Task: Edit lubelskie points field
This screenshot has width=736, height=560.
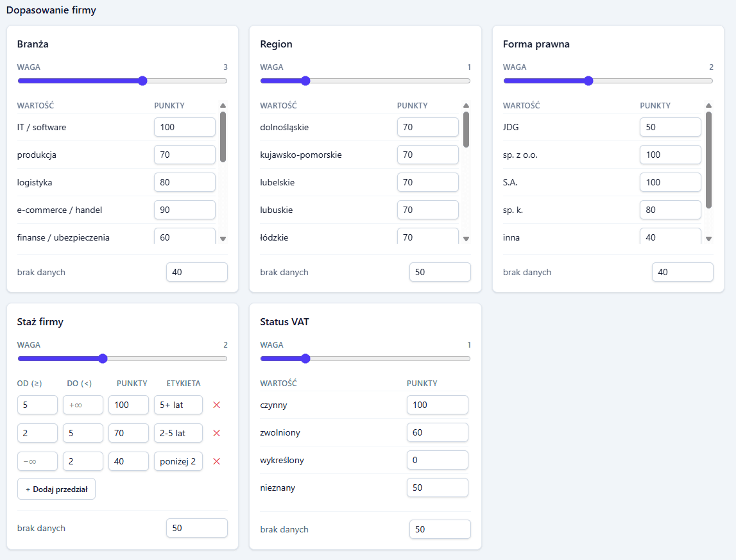Action: click(428, 183)
